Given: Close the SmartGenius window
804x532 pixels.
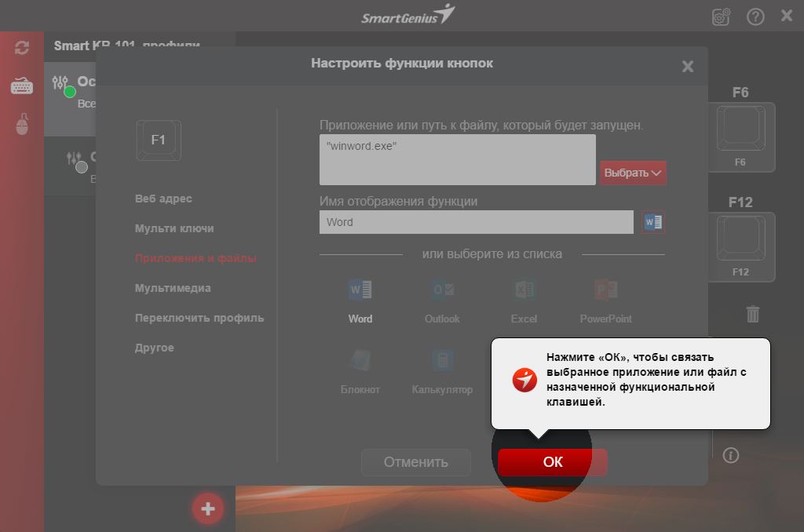Looking at the screenshot, I should [787, 16].
